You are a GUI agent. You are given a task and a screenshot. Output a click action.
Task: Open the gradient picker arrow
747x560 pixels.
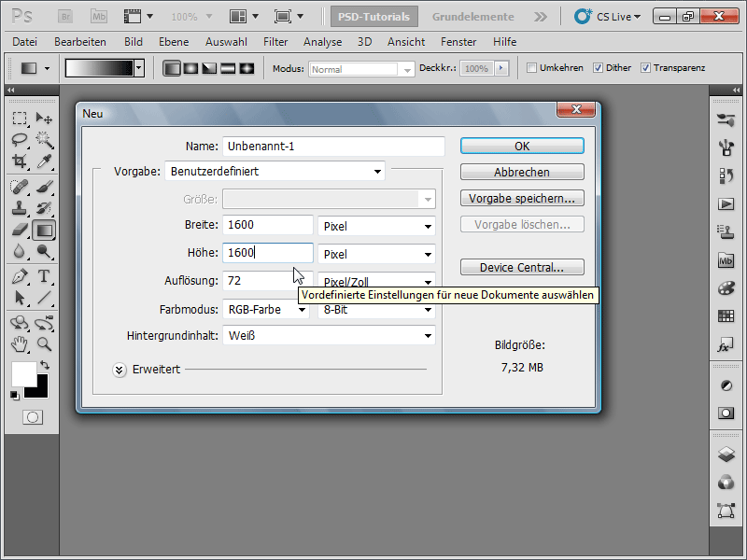point(139,68)
